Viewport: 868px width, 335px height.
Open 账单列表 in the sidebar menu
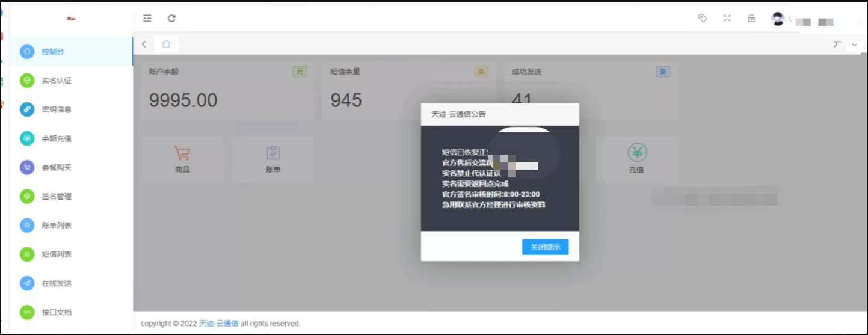[x=57, y=226]
